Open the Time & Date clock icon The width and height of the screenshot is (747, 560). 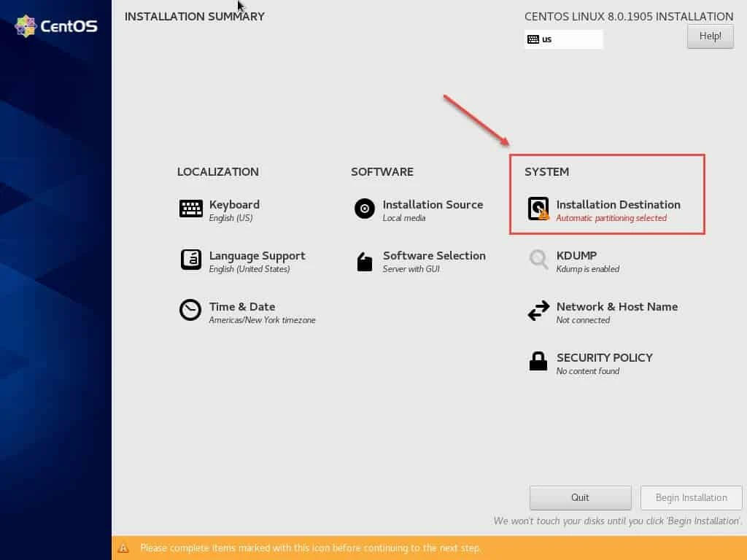click(190, 311)
